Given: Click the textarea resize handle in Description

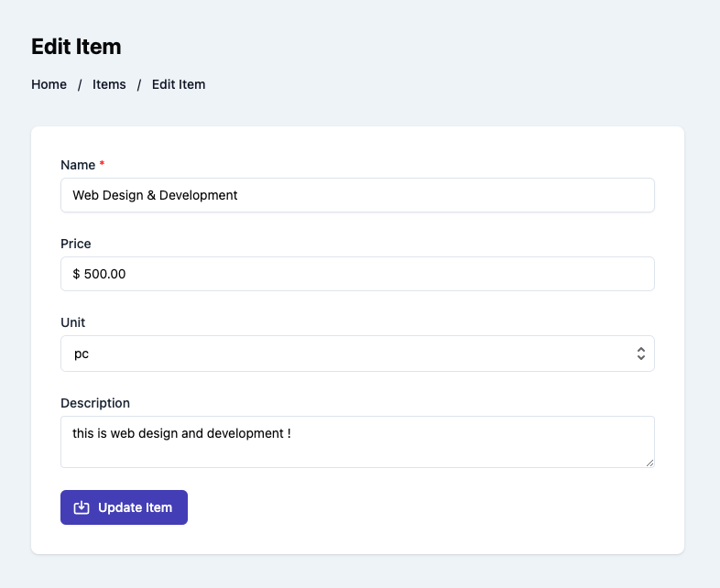Looking at the screenshot, I should click(x=649, y=463).
